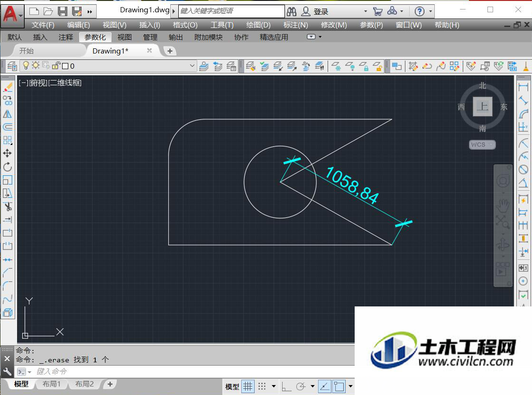The width and height of the screenshot is (532, 395).
Task: Open the 标注(N) menu
Action: tap(295, 25)
